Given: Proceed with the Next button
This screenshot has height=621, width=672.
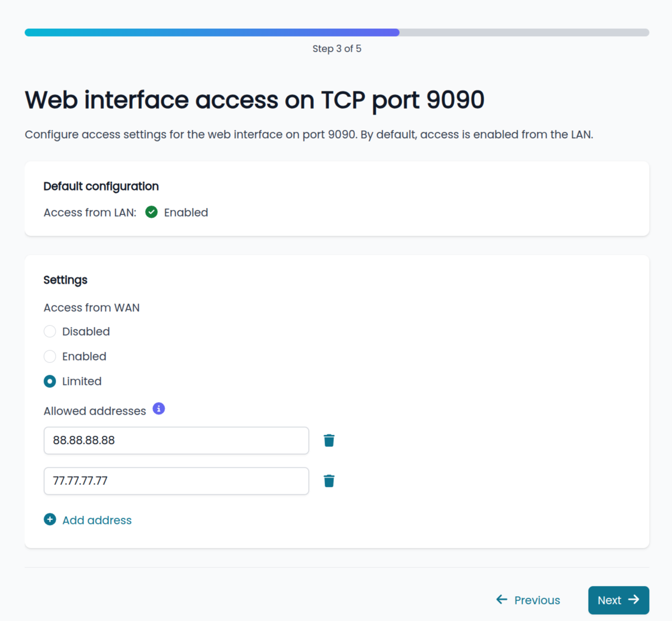Looking at the screenshot, I should pyautogui.click(x=618, y=600).
